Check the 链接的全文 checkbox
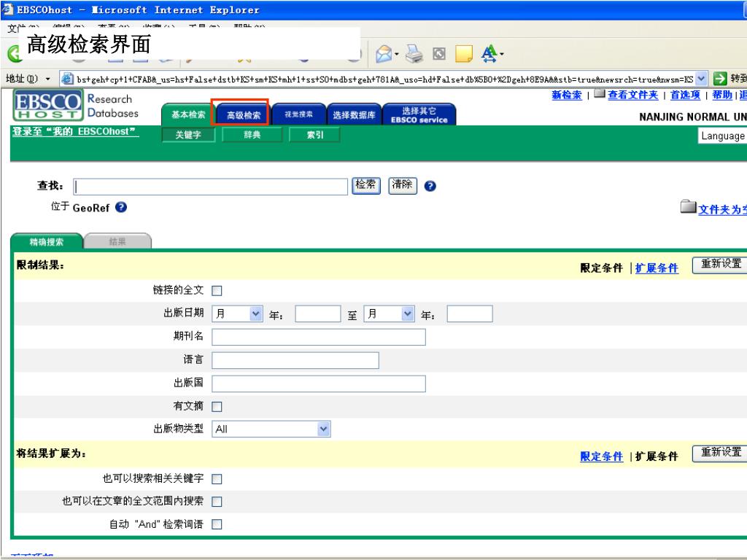 (x=217, y=290)
